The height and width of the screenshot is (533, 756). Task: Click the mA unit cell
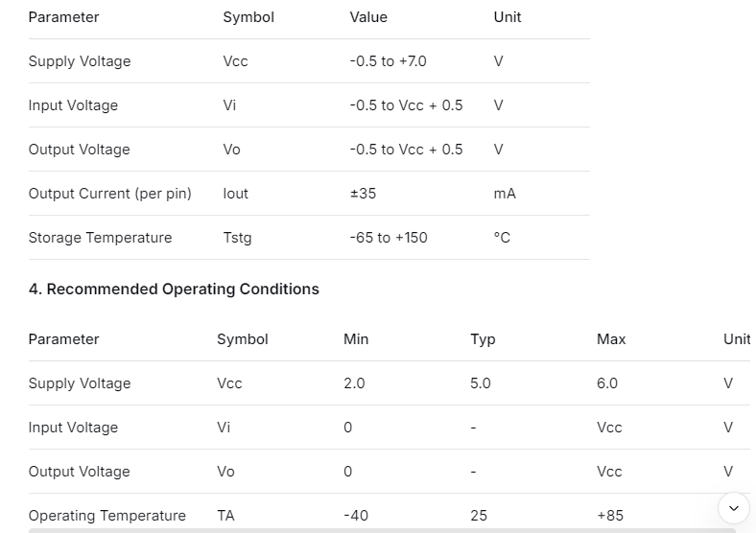tap(505, 194)
